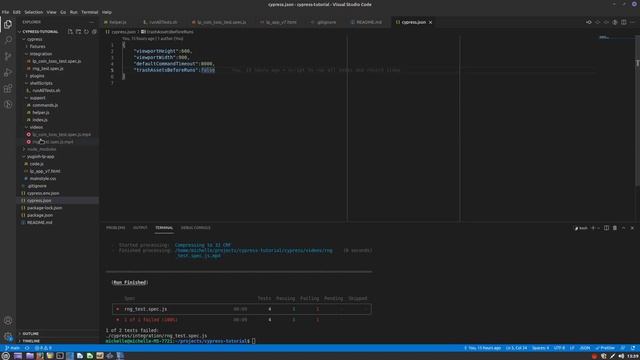640x360 pixels.
Task: Open the Extensions view
Action: click(8, 89)
